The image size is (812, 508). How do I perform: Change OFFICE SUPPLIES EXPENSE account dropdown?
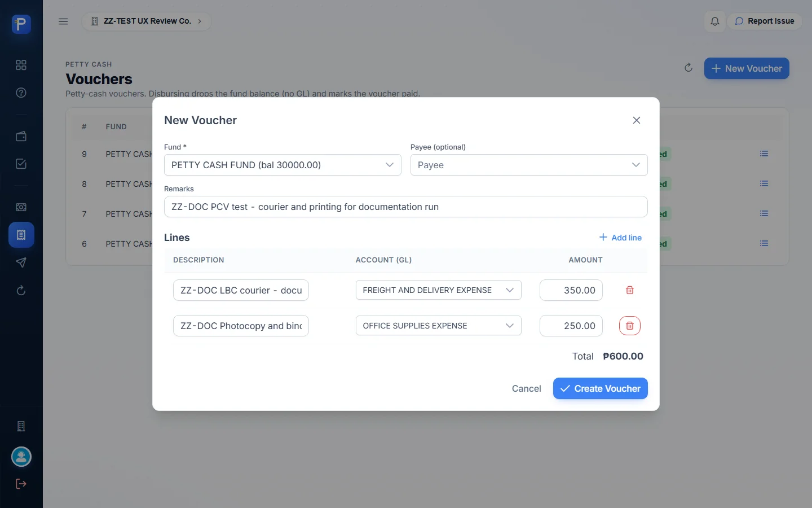438,326
